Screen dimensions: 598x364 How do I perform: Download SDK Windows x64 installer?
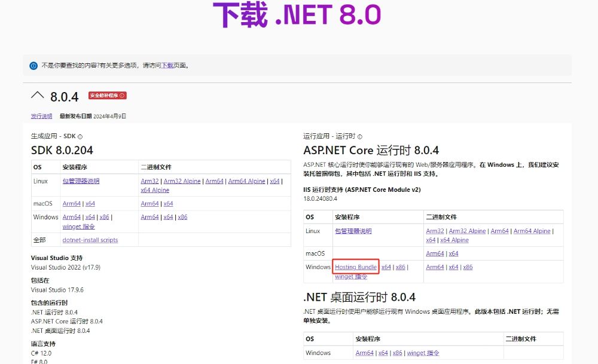[x=90, y=217]
